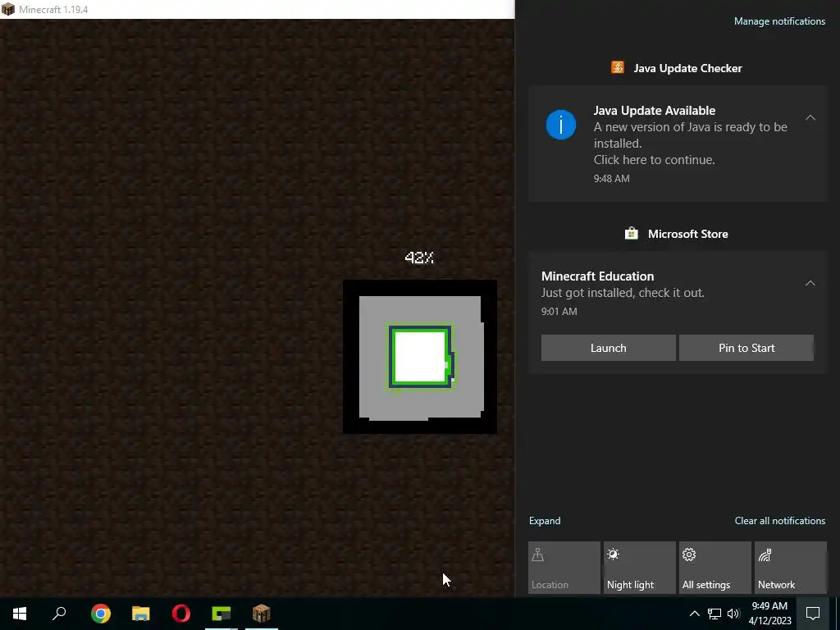Image resolution: width=840 pixels, height=630 pixels.
Task: Click the 42% loading percentage text
Action: (x=419, y=258)
